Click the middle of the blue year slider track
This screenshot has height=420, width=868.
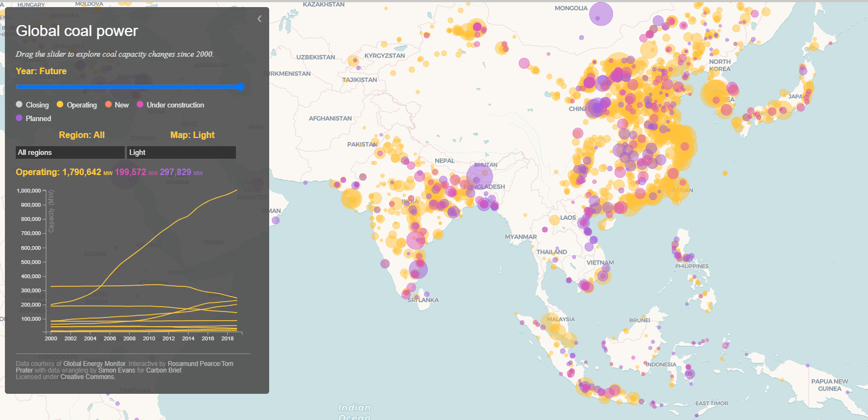[130, 86]
